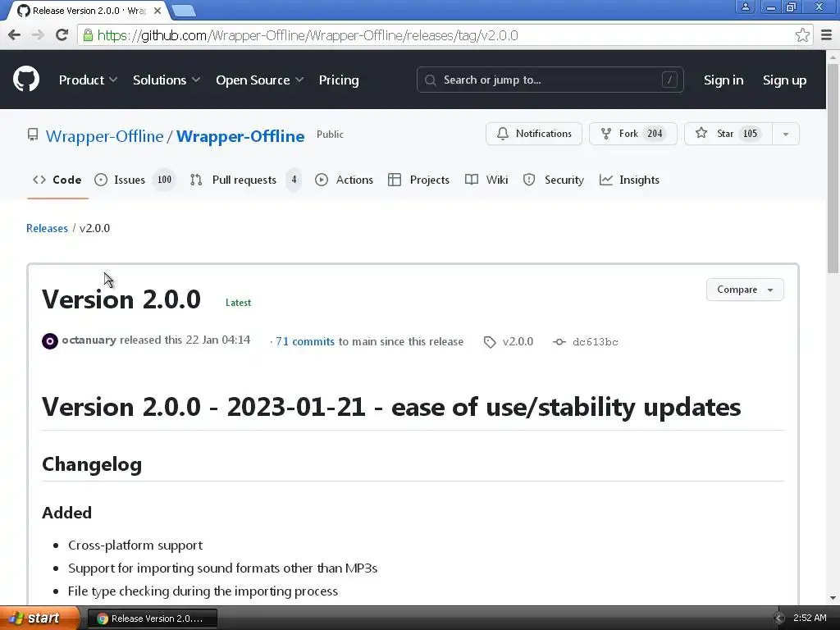840x630 pixels.
Task: Click the Sign in link
Action: (x=724, y=80)
